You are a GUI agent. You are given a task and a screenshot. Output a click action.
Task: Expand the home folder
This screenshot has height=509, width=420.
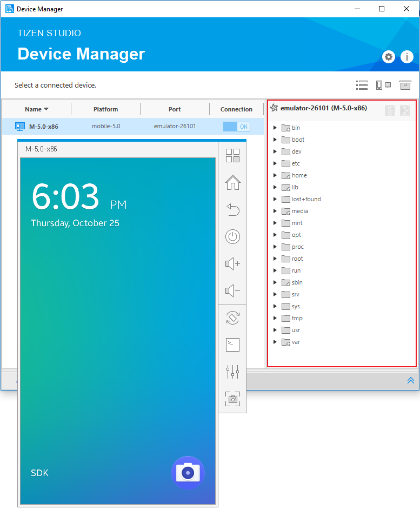[x=275, y=175]
